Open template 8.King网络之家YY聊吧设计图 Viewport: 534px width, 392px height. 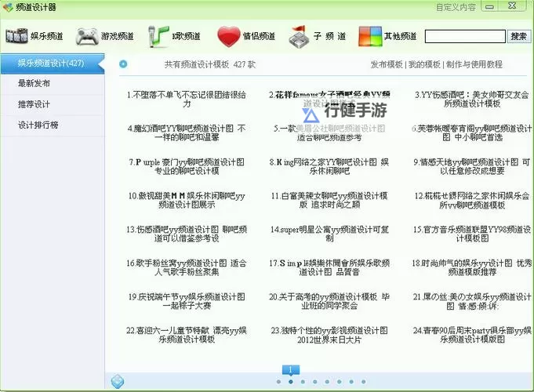click(x=329, y=166)
